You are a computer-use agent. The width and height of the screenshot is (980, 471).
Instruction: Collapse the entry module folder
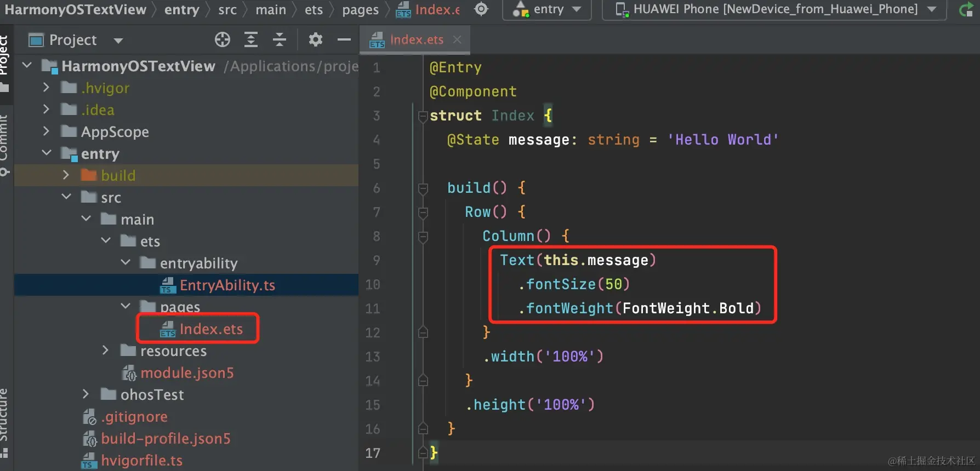click(47, 153)
